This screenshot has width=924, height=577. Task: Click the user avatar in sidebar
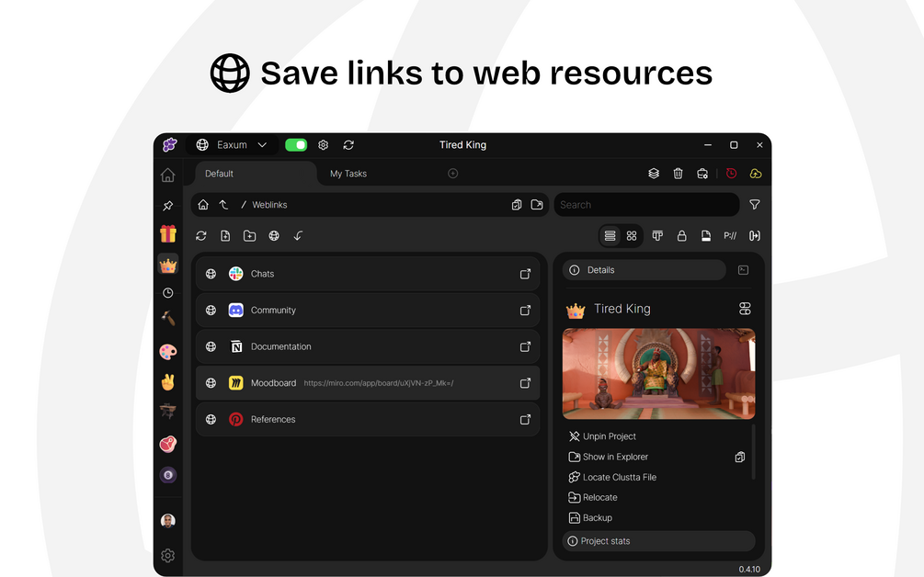(x=168, y=520)
